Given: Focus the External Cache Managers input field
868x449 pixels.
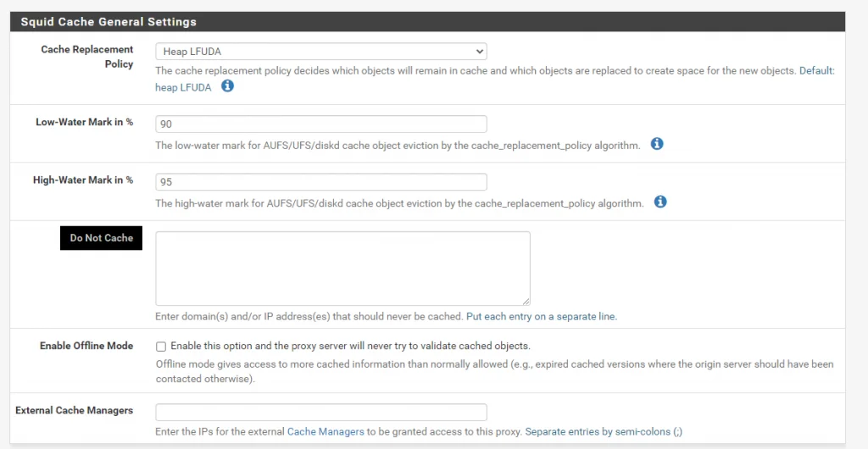Looking at the screenshot, I should tap(321, 412).
